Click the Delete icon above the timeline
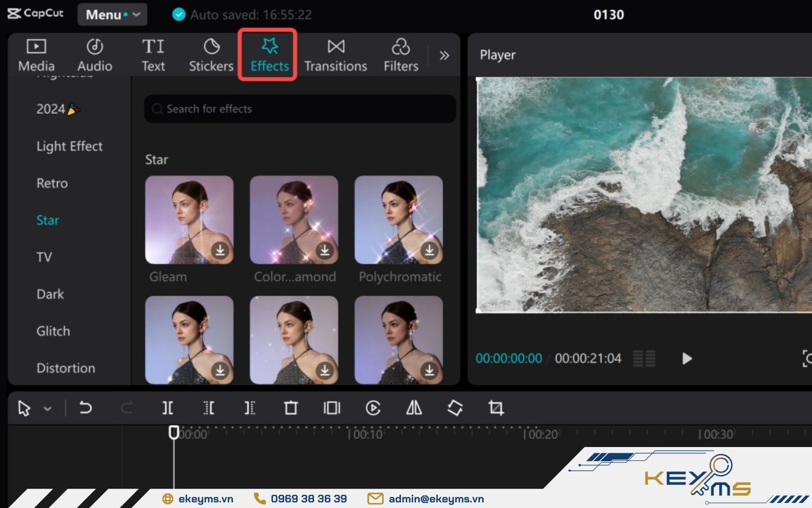812x508 pixels. 291,407
